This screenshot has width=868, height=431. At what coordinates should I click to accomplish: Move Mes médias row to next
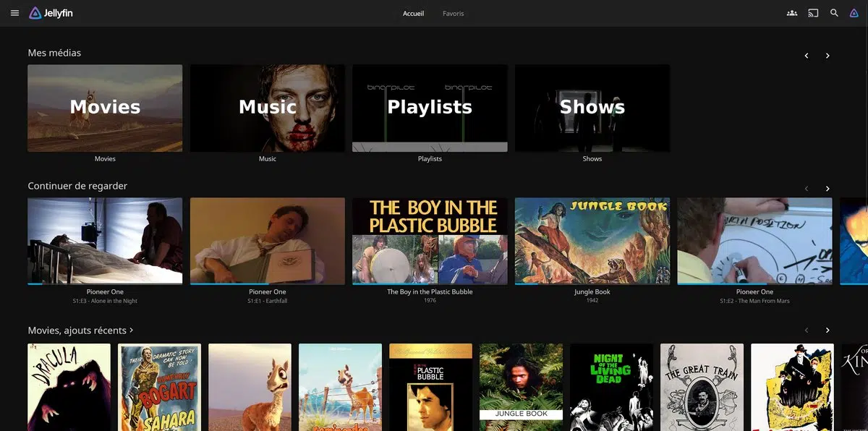click(x=827, y=56)
